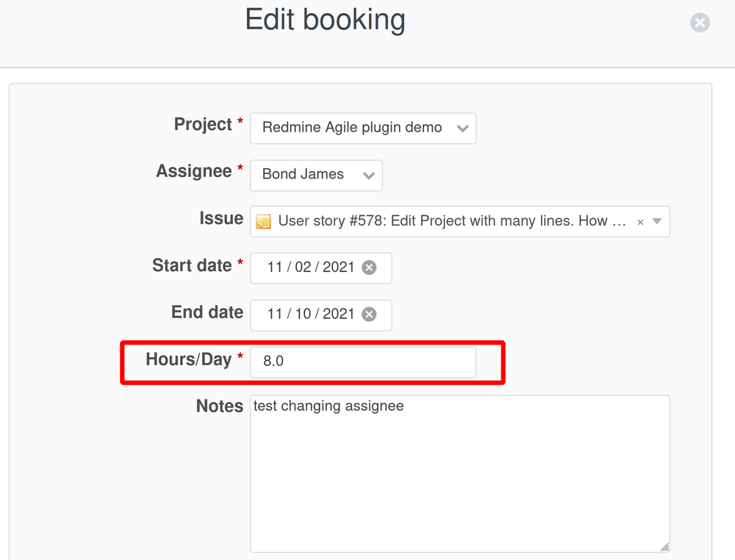Image resolution: width=735 pixels, height=560 pixels.
Task: Click the Project dropdown chevron
Action: pos(462,128)
